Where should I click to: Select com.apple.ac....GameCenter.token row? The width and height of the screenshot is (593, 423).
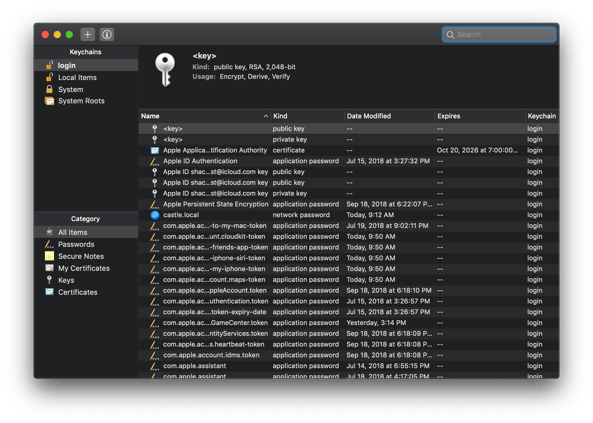[349, 323]
